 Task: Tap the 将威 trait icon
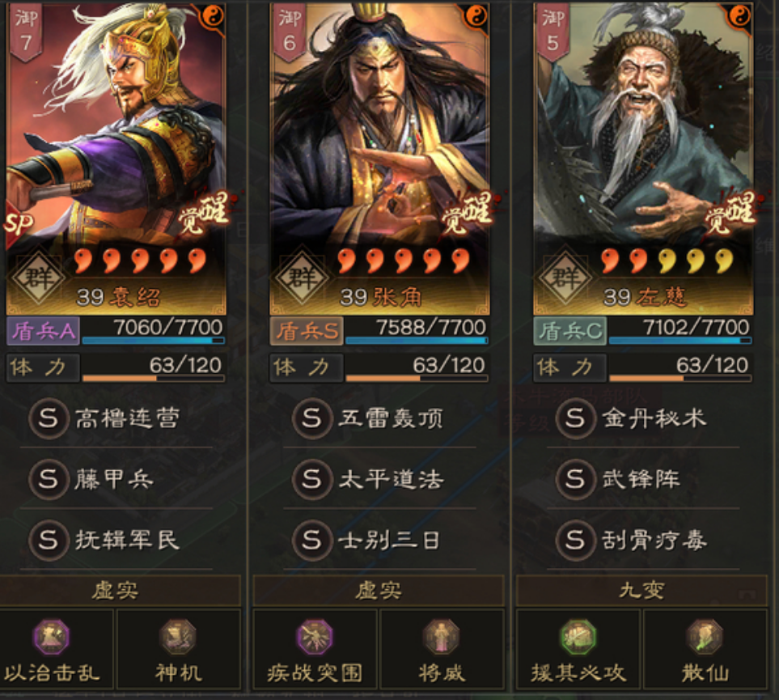[441, 637]
